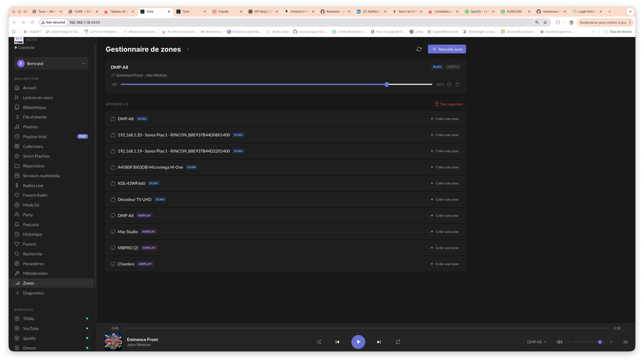Image resolution: width=644 pixels, height=362 pixels.
Task: Mute the player bar volume icon
Action: [559, 342]
